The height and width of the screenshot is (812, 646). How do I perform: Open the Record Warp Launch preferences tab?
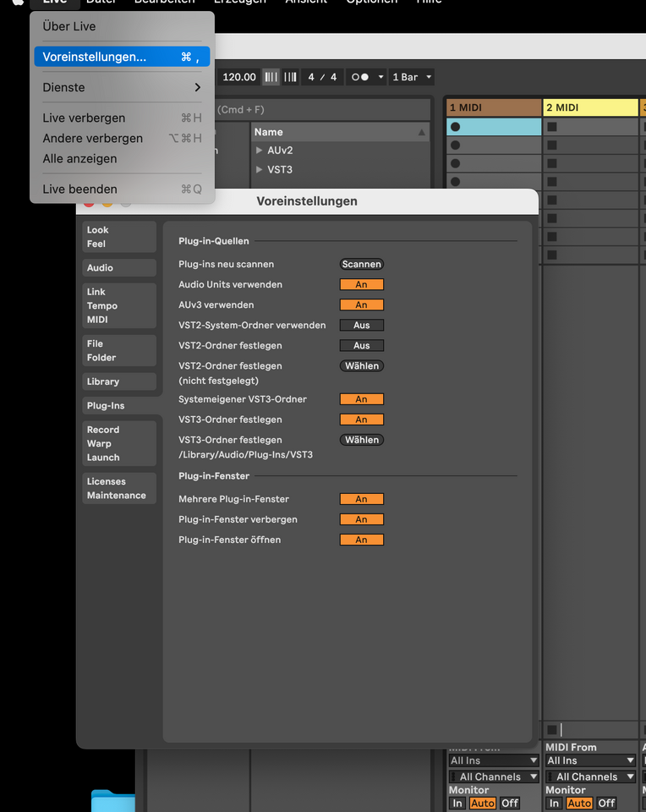tap(119, 443)
